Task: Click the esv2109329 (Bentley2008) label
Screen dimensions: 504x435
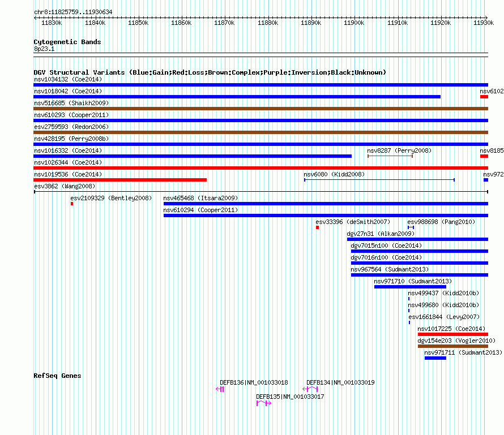Action: point(111,198)
